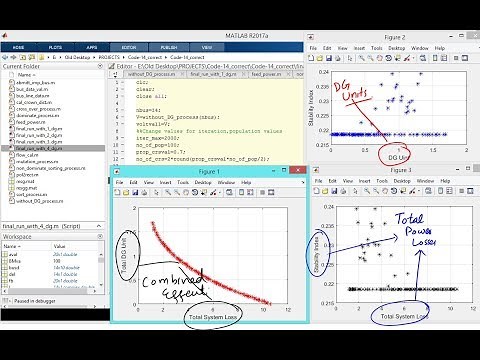This screenshot has height=360, width=480.
Task: Select Brush data tool in Figure 1
Action: (x=213, y=192)
